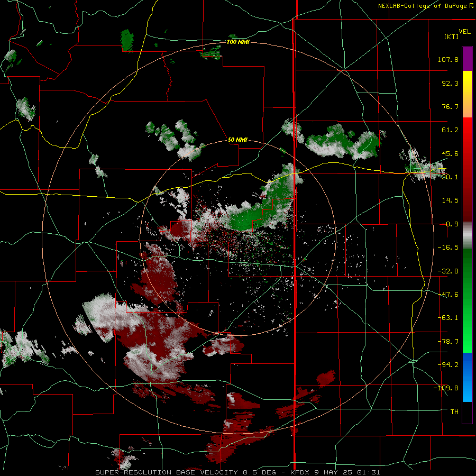Click the 76.7 scale value
This screenshot has height=476, width=476.
point(450,106)
